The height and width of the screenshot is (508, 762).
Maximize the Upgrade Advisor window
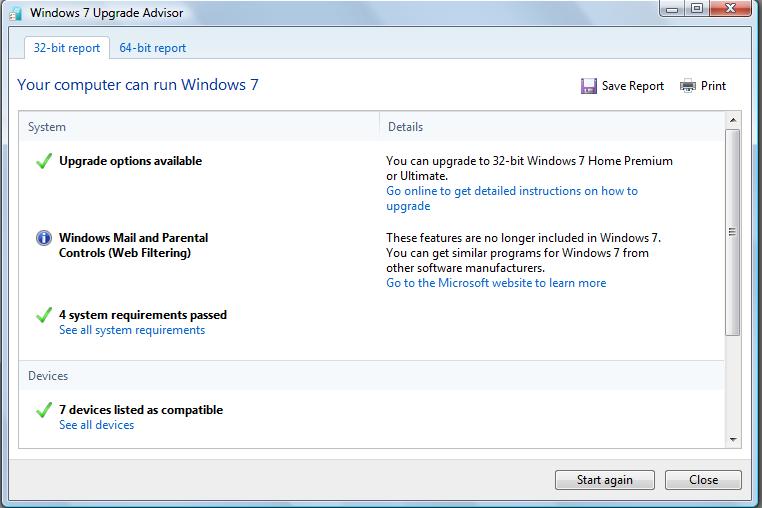click(x=697, y=9)
